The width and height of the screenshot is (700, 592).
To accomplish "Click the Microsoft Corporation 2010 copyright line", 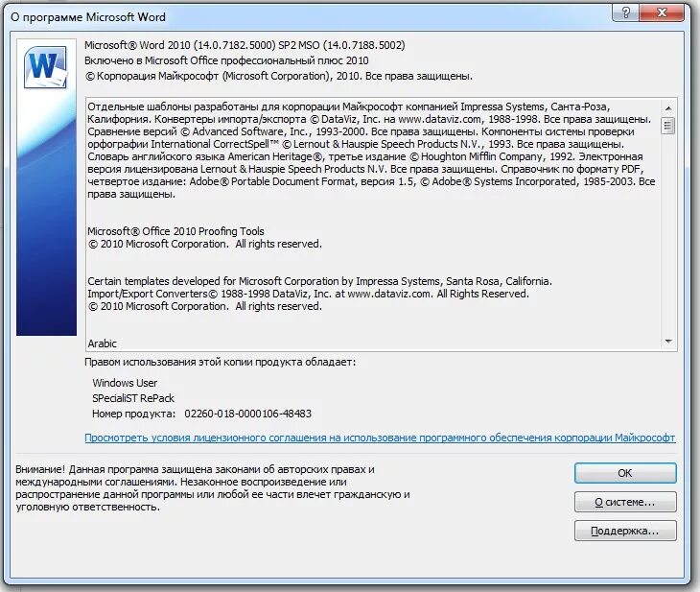I will pos(279,76).
